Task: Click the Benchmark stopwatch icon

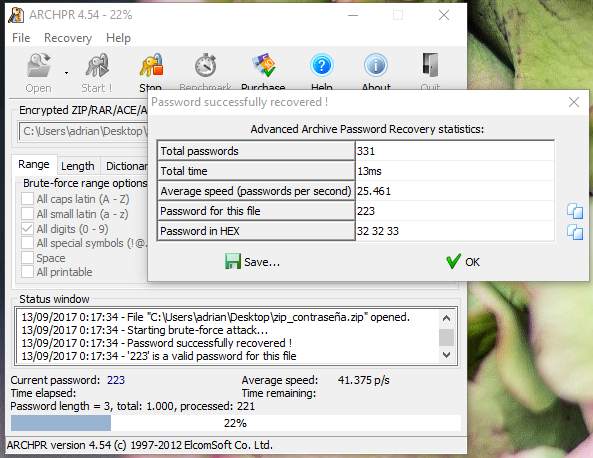Action: [x=205, y=65]
